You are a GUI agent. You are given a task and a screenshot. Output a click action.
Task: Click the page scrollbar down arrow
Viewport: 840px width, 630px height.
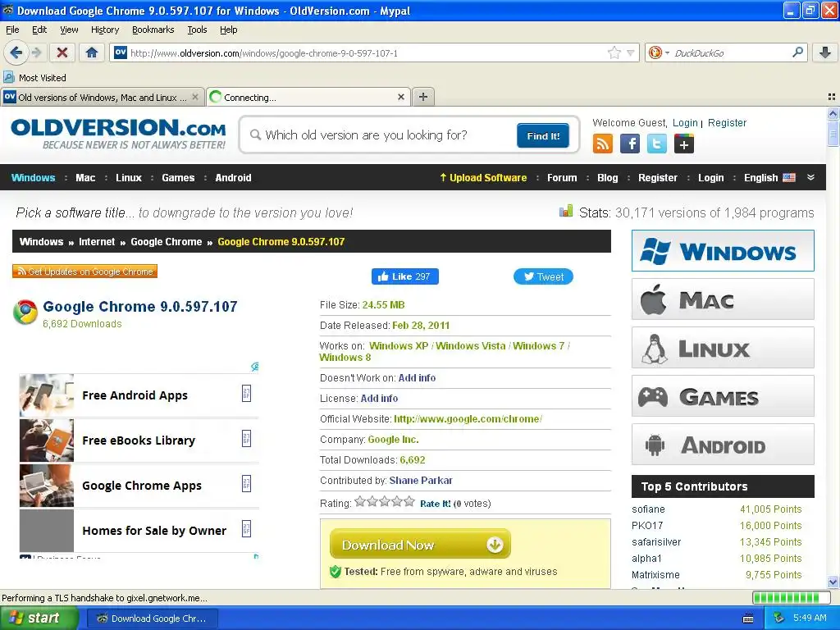pyautogui.click(x=833, y=582)
